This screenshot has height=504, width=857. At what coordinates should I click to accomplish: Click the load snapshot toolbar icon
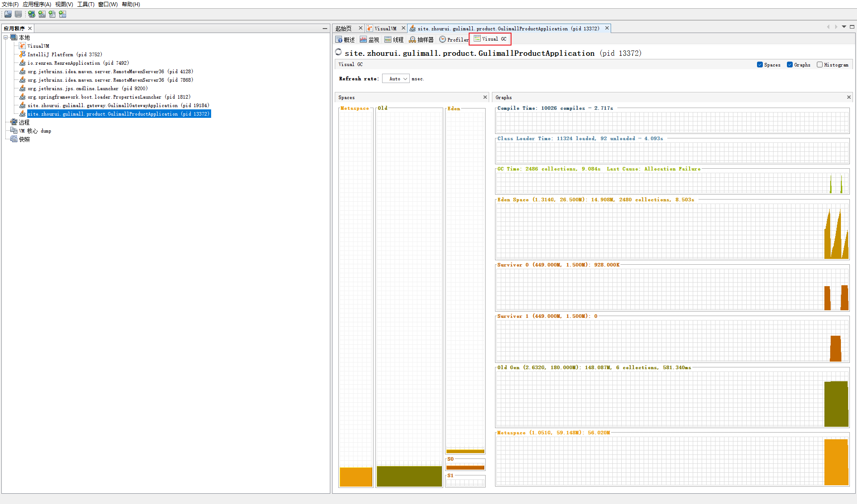(x=8, y=14)
